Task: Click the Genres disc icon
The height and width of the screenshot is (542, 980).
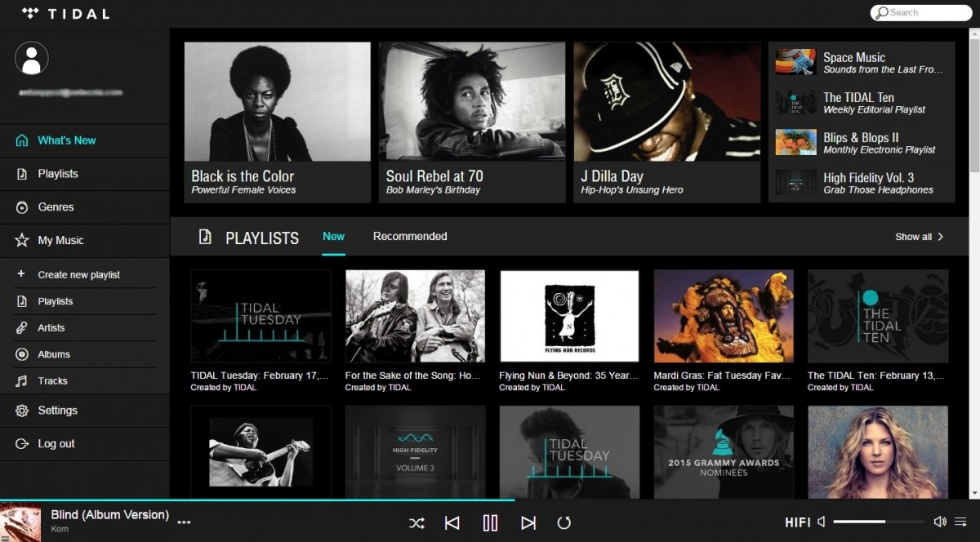Action: point(22,207)
